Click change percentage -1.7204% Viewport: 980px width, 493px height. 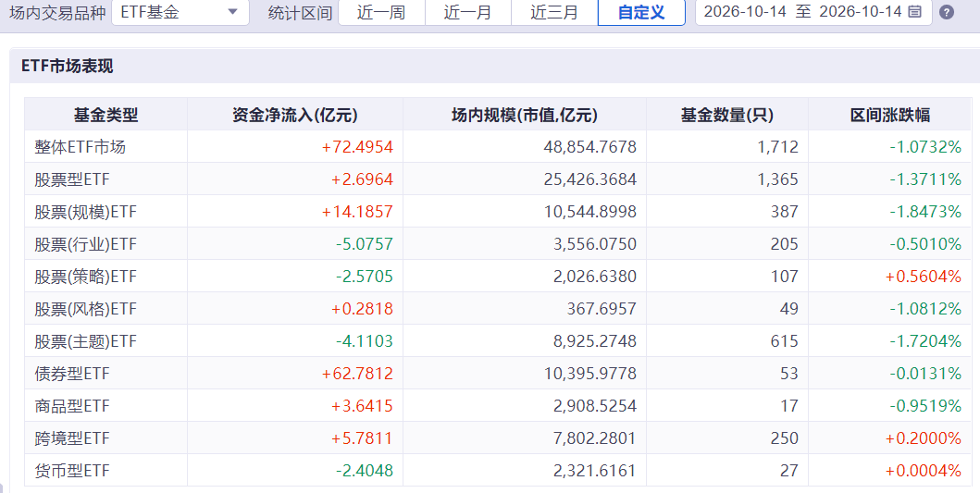(x=925, y=341)
